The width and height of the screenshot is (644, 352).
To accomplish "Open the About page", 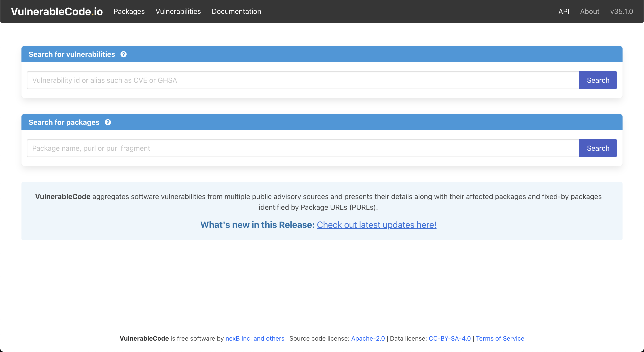I will point(589,11).
